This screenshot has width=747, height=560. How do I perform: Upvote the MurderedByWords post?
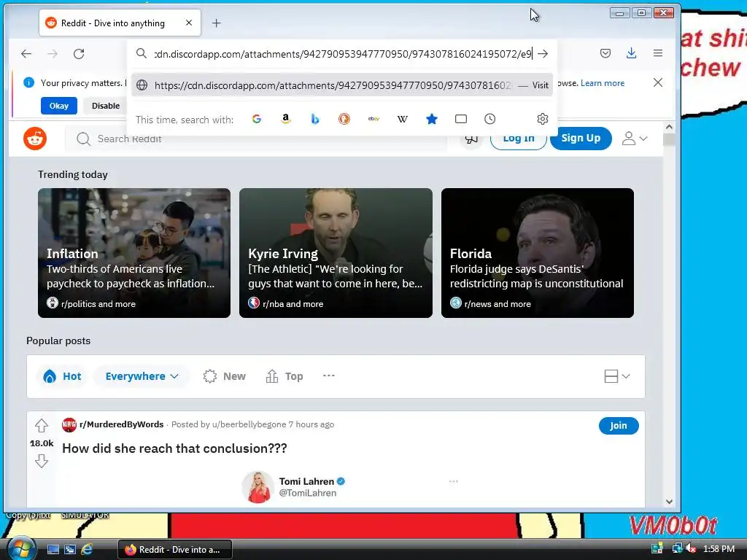click(42, 425)
